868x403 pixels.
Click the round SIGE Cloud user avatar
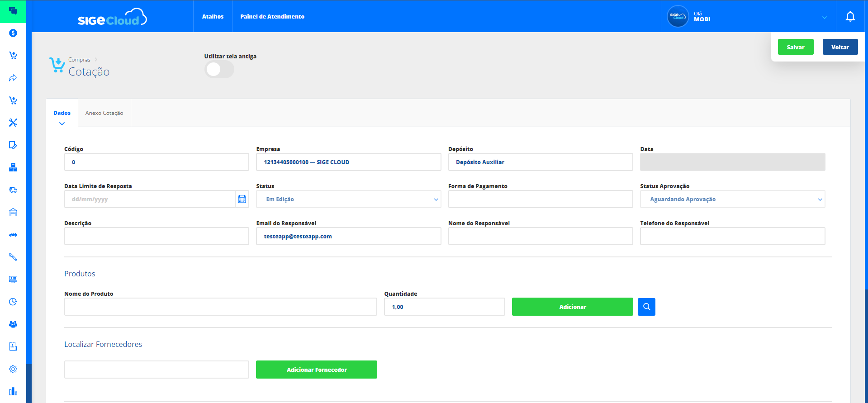[678, 16]
